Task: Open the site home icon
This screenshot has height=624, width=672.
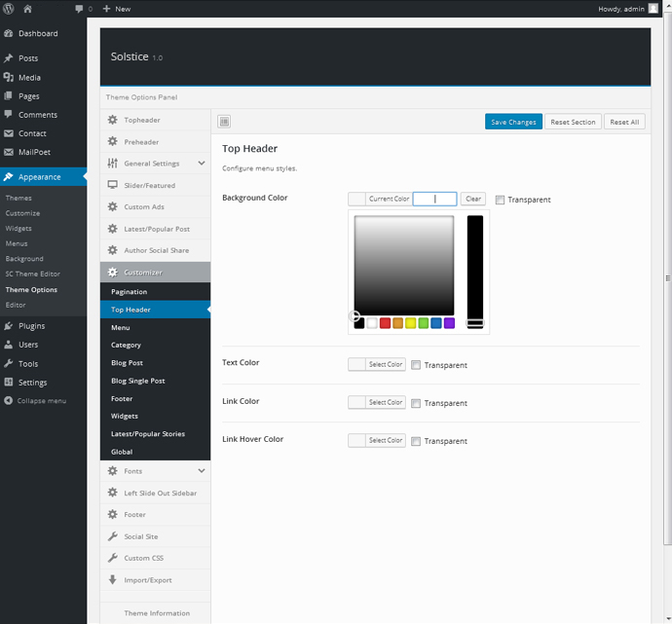Action: tap(27, 9)
